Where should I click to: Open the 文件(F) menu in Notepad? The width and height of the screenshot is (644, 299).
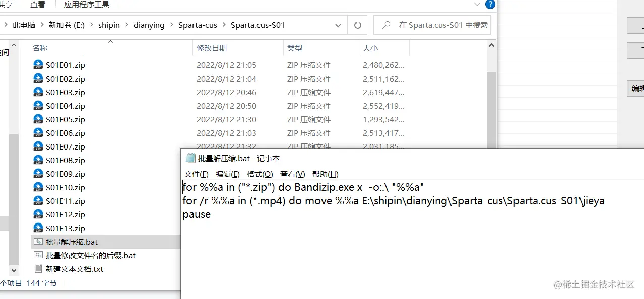tap(197, 174)
